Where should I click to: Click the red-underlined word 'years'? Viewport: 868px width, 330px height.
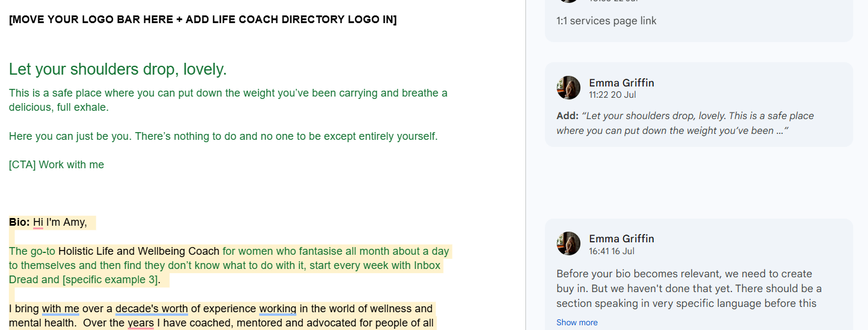pos(140,323)
